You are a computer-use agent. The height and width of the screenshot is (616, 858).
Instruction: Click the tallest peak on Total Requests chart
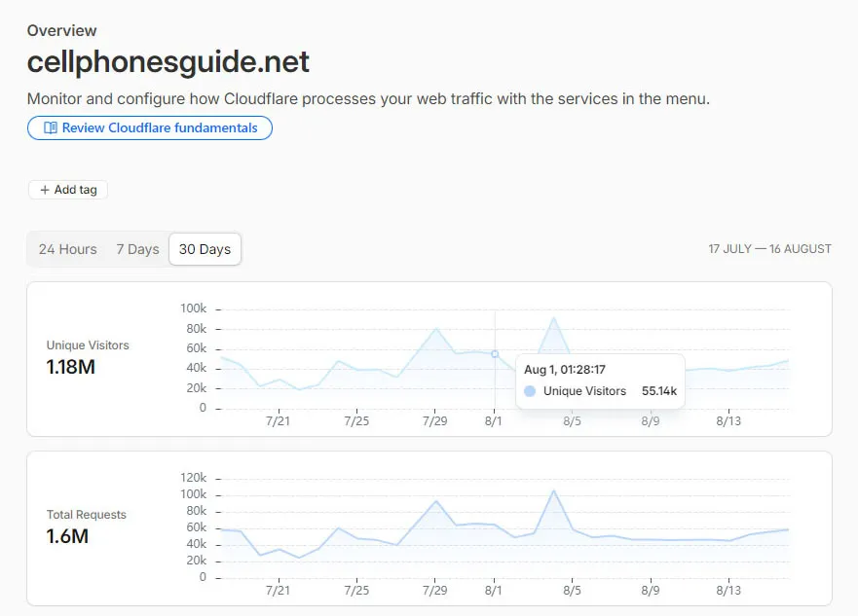(x=554, y=490)
